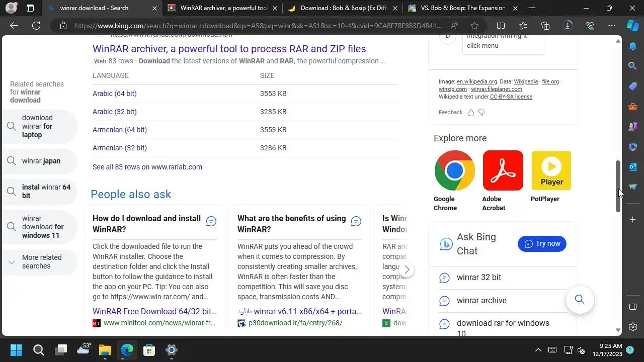Viewport: 644px width, 362px height.
Task: Search 'winrar download for windows 11' suggestion
Action: 40,227
